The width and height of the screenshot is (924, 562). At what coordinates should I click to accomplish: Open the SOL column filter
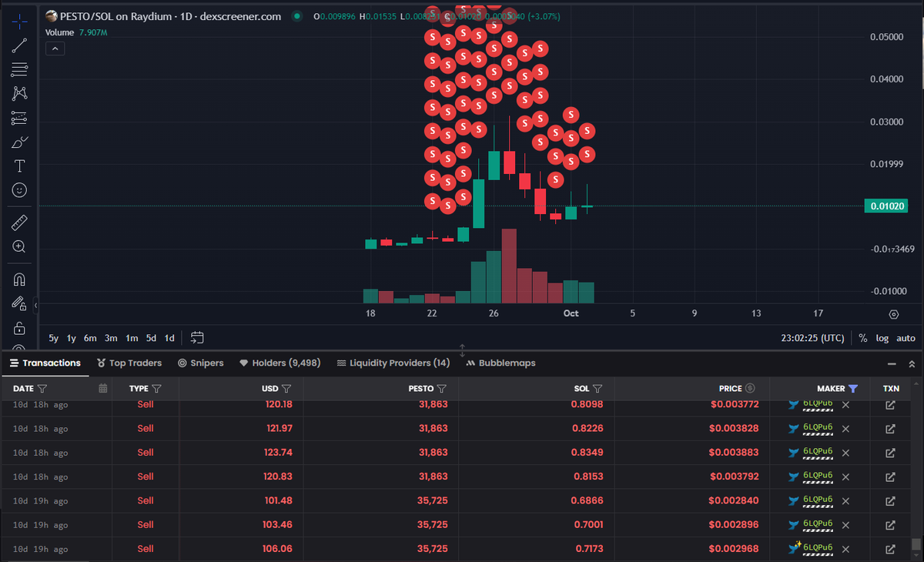point(598,389)
